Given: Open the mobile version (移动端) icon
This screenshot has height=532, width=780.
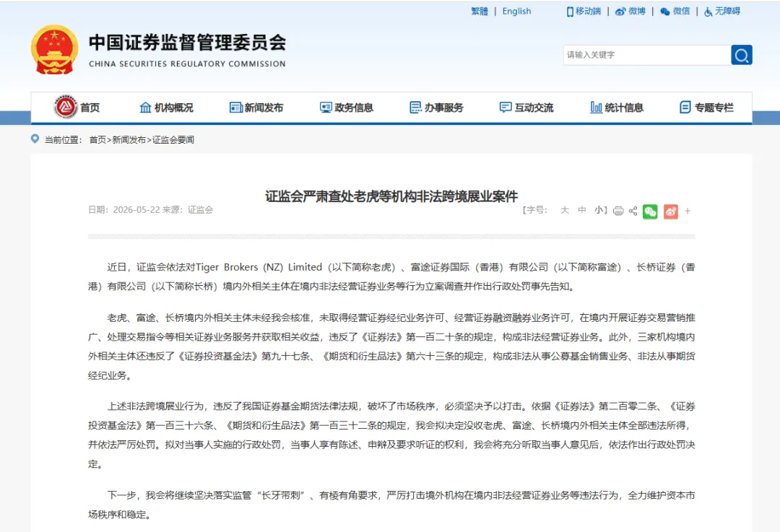Looking at the screenshot, I should pyautogui.click(x=570, y=12).
